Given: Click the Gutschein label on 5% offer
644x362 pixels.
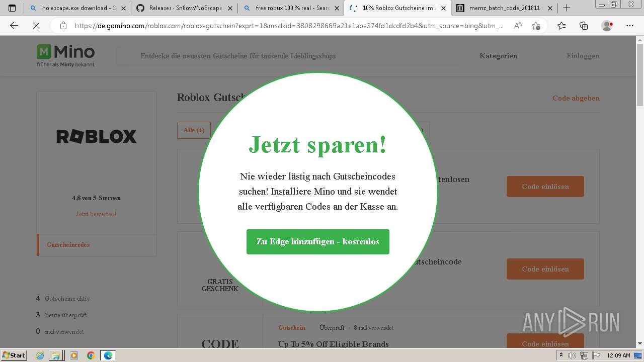Looking at the screenshot, I should (x=292, y=328).
